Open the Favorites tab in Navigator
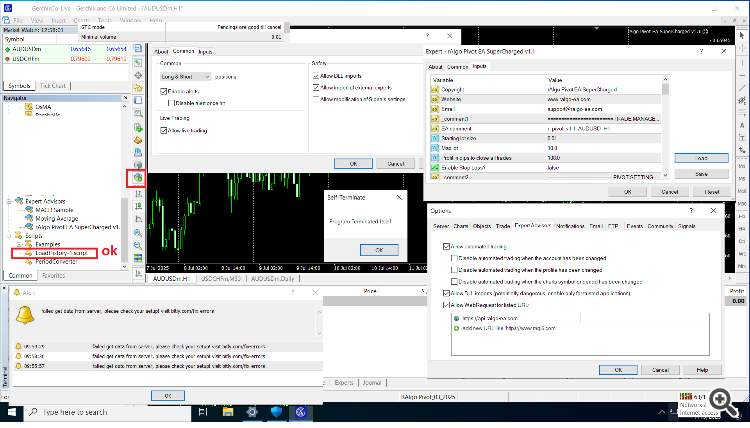750x428 pixels. [54, 276]
